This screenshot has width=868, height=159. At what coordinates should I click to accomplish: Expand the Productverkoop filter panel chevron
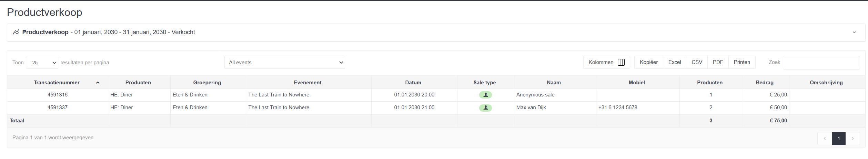tap(854, 32)
